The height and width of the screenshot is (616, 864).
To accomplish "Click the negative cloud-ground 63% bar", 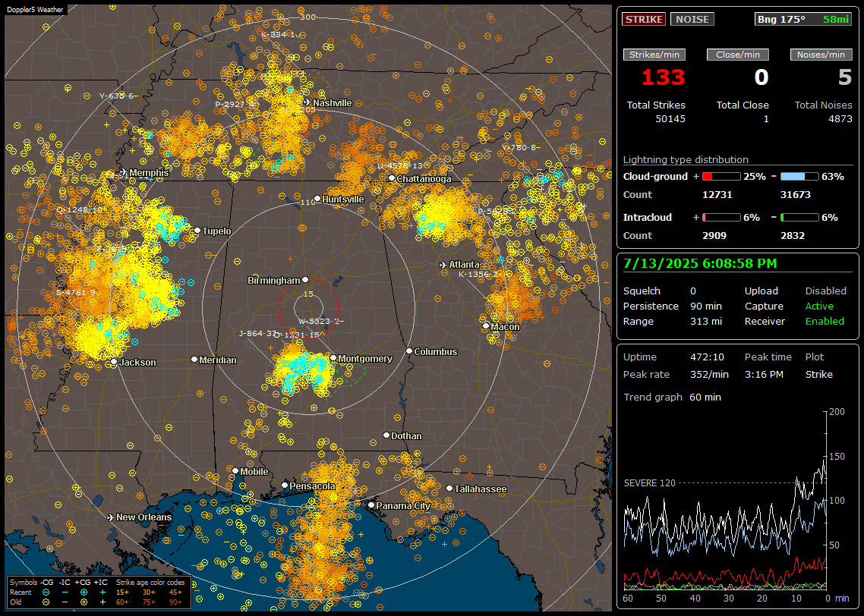I will coord(799,177).
